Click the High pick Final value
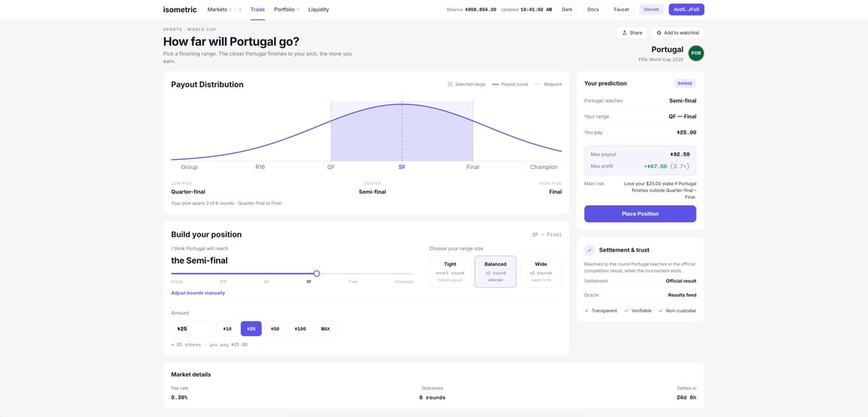Screen dimensions: 868x417 pos(556,192)
